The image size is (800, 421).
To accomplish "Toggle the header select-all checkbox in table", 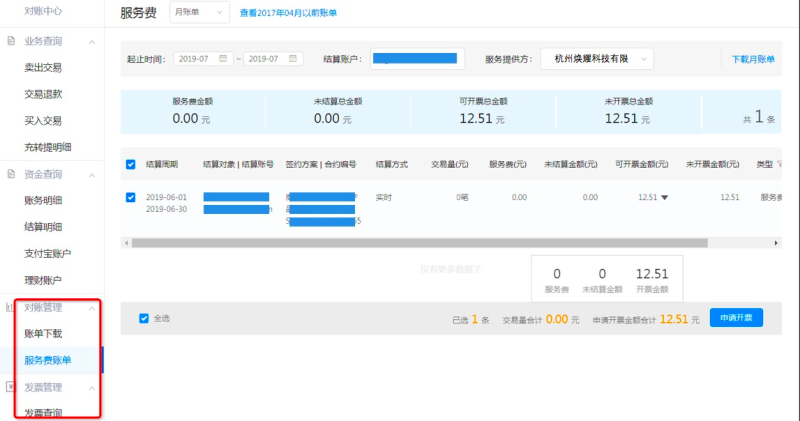I will pos(131,164).
